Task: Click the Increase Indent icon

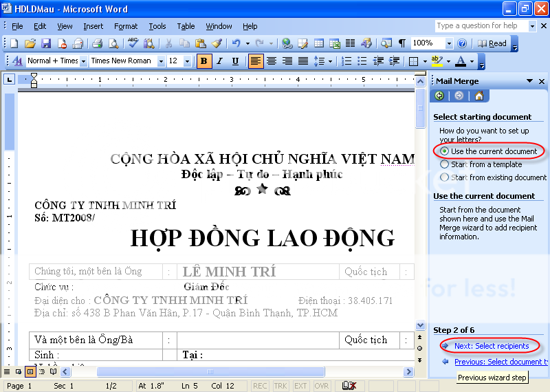Action: (394, 61)
